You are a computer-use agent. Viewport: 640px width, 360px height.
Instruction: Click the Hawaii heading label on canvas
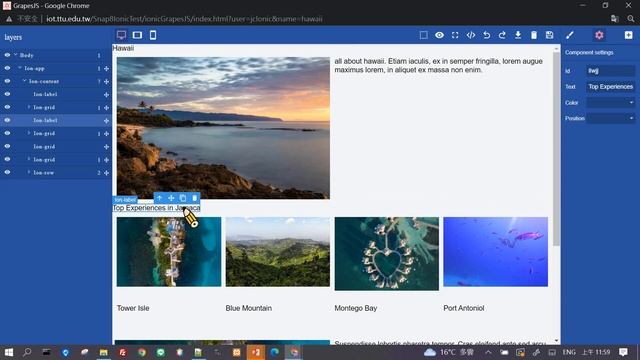click(x=123, y=48)
